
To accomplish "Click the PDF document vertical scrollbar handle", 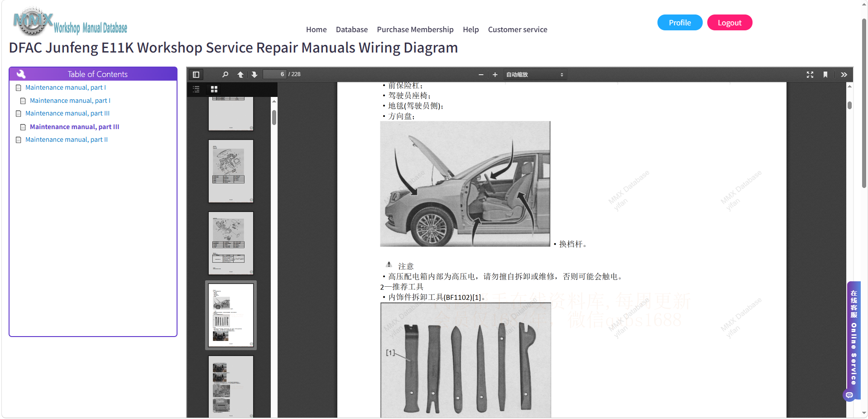I will (849, 105).
